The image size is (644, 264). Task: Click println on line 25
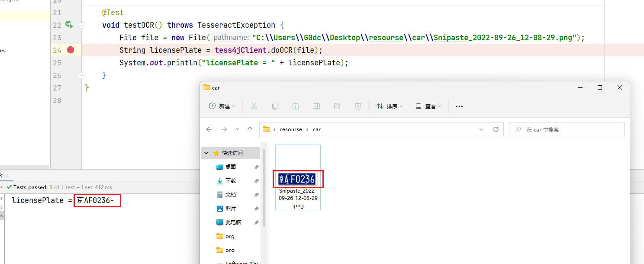(182, 63)
